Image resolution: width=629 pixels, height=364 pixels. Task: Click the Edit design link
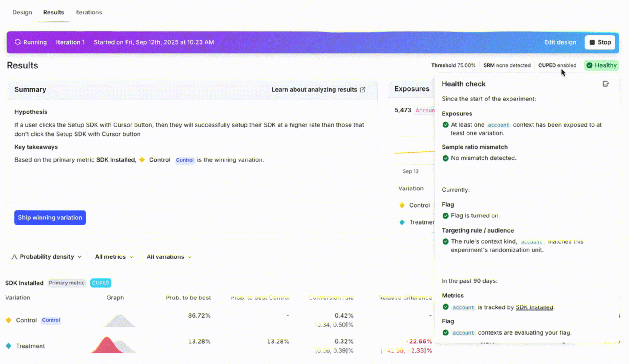click(560, 42)
